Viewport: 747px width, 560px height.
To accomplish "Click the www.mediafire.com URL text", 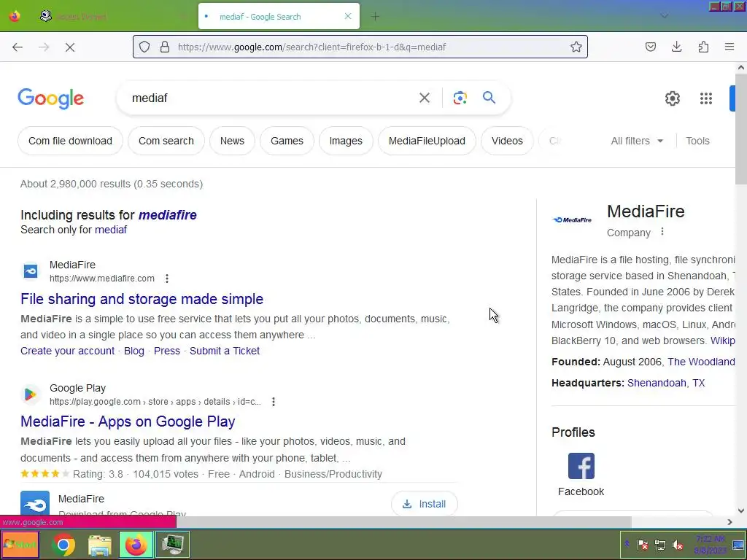I will pos(102,279).
